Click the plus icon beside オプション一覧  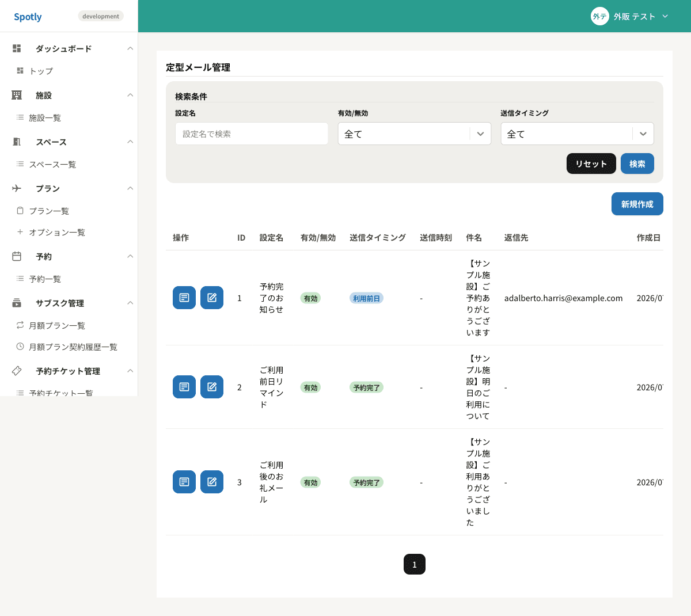[x=20, y=232]
